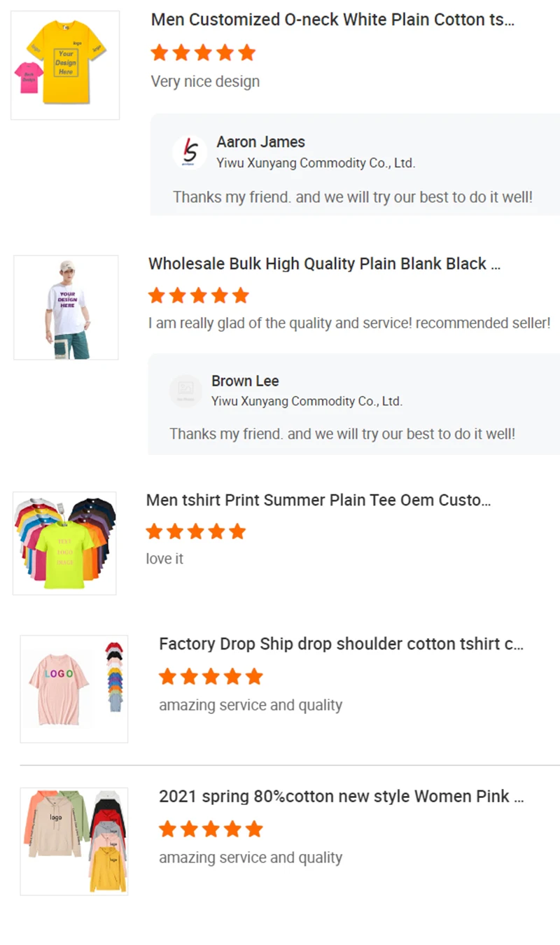Viewport: 560px width, 945px height.
Task: Open Factory Drop Ship drop shoulder tshirt listing
Action: click(x=341, y=644)
